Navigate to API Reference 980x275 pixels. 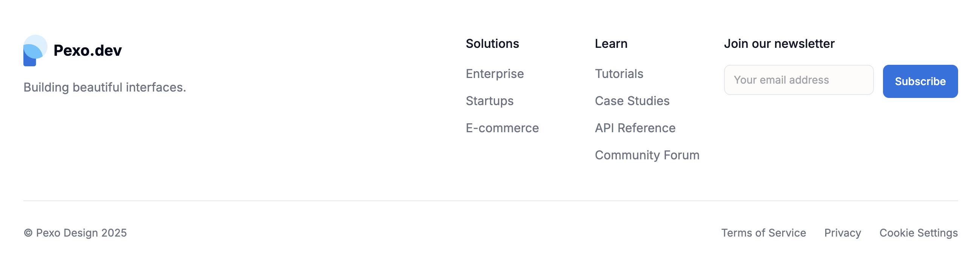tap(635, 128)
